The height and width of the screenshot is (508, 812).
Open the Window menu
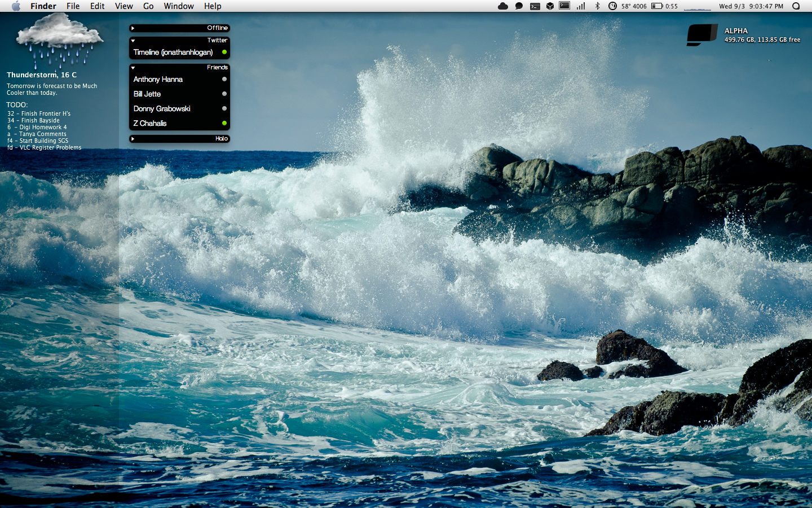tap(179, 6)
